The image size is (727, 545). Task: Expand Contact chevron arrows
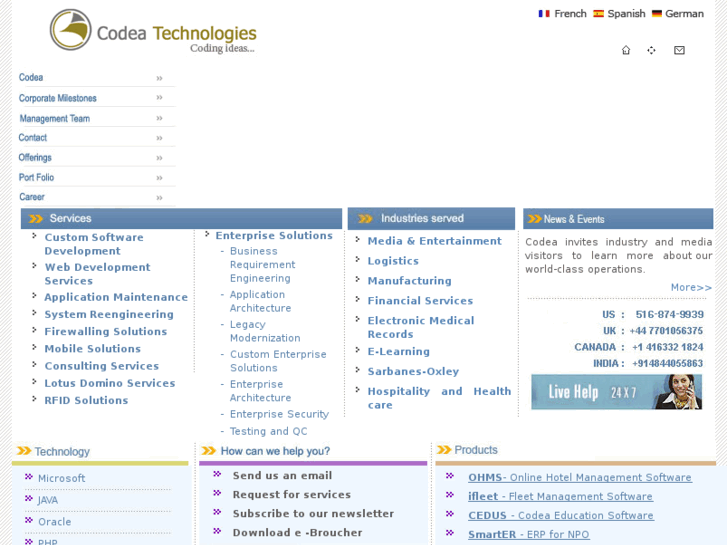point(159,138)
